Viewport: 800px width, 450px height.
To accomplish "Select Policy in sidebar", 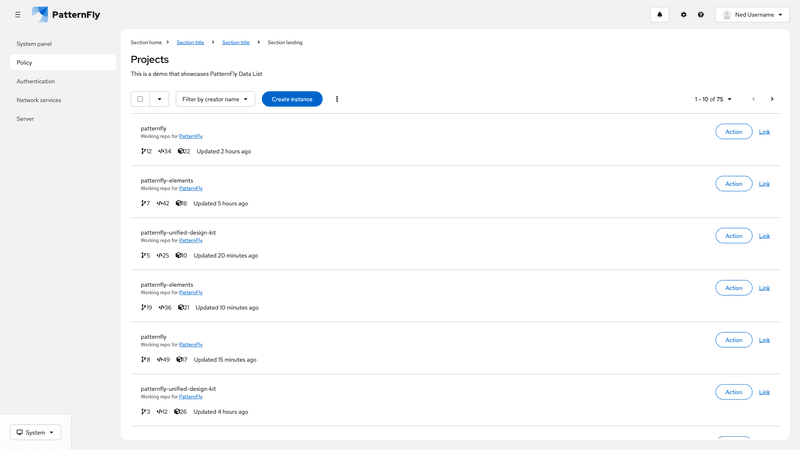I will click(x=63, y=62).
